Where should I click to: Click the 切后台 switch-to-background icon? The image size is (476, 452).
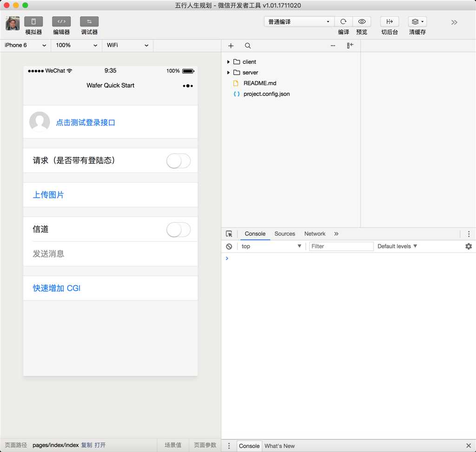coord(390,21)
